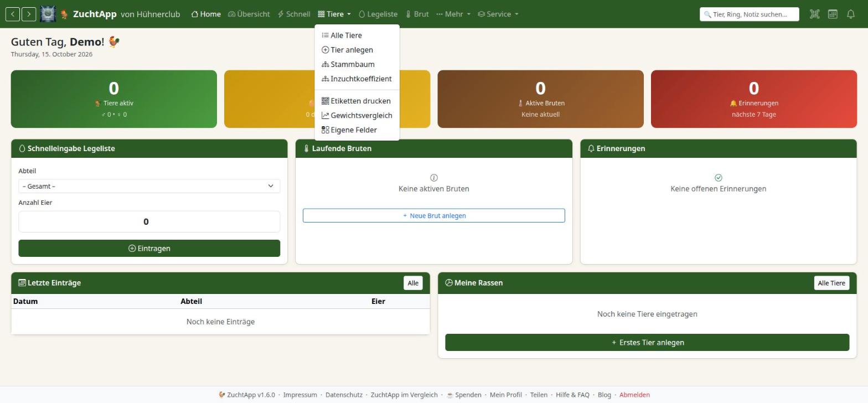Open Stammbaum from the Tiere menu
Viewport: 868px width, 403px height.
pos(357,64)
